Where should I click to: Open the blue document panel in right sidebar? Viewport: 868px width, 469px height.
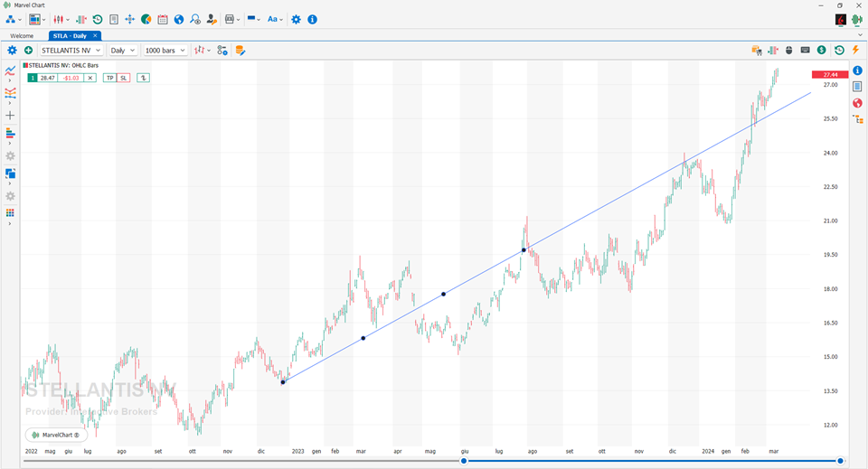857,86
